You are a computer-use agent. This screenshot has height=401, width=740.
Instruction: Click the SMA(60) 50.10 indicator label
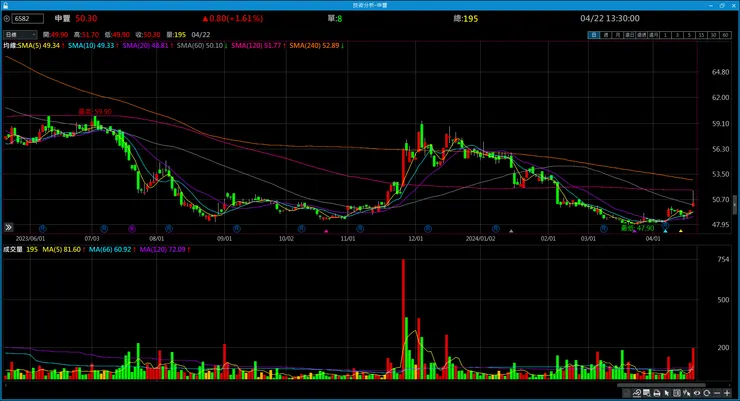pos(202,45)
